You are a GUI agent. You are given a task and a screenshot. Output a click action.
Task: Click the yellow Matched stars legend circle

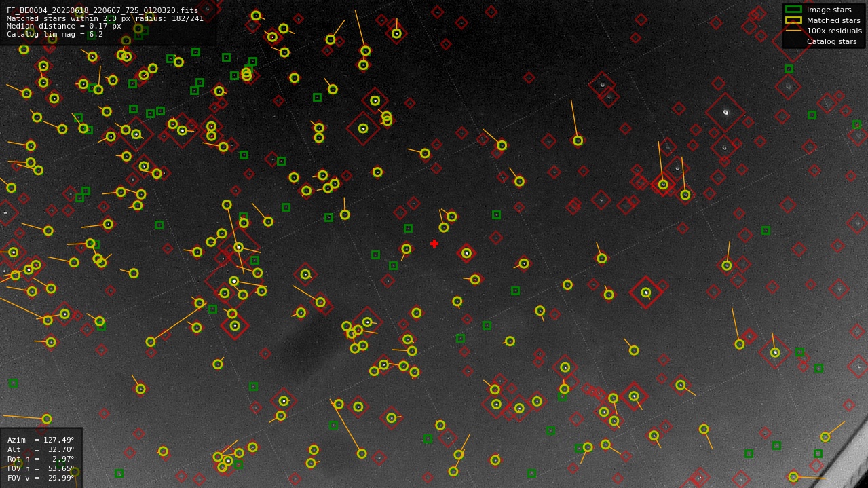(x=793, y=20)
